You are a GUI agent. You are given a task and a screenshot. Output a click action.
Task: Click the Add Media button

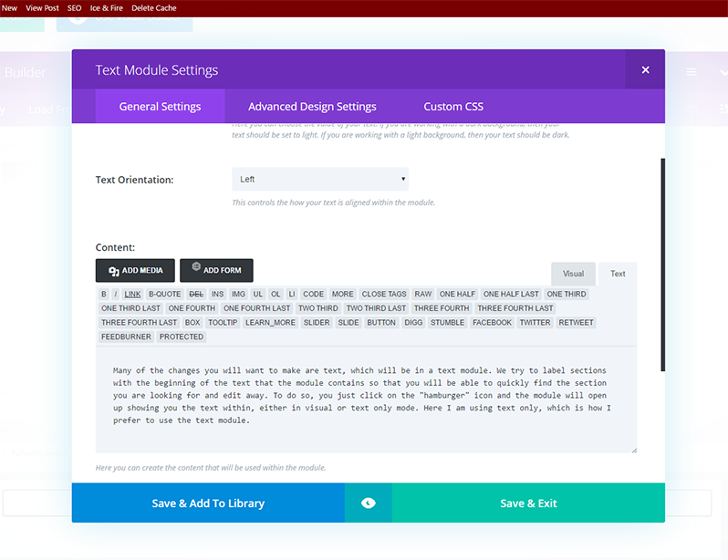pyautogui.click(x=135, y=270)
